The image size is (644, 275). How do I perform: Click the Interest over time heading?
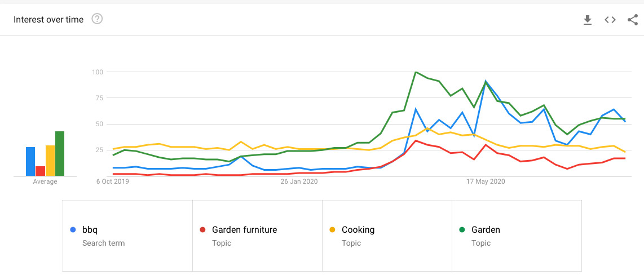[48, 19]
